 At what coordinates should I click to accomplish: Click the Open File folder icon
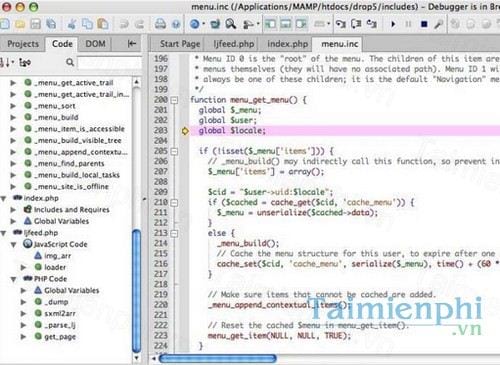click(20, 24)
